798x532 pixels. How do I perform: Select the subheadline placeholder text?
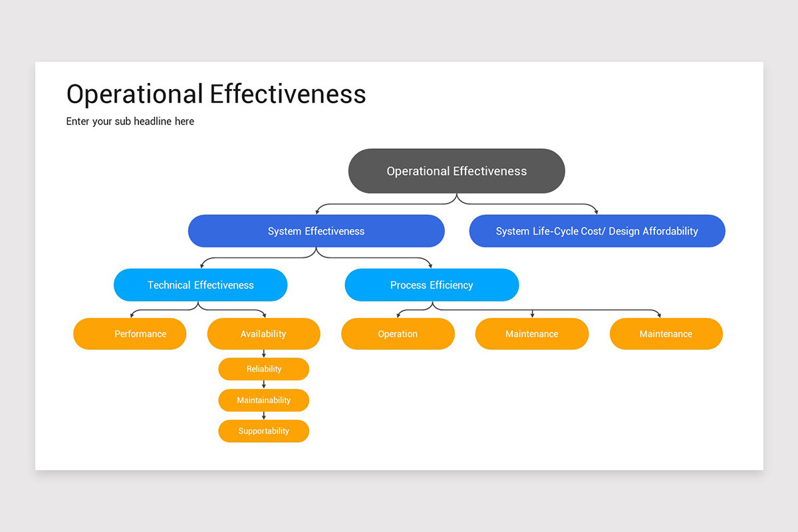pos(130,121)
